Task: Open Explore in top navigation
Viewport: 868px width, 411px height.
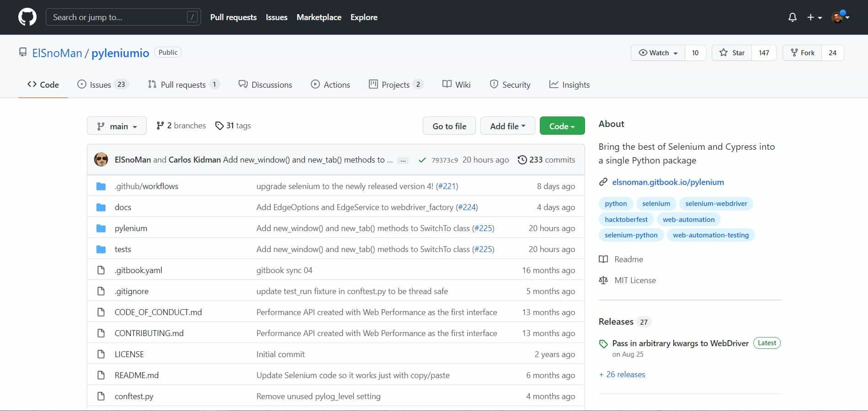Action: [364, 17]
